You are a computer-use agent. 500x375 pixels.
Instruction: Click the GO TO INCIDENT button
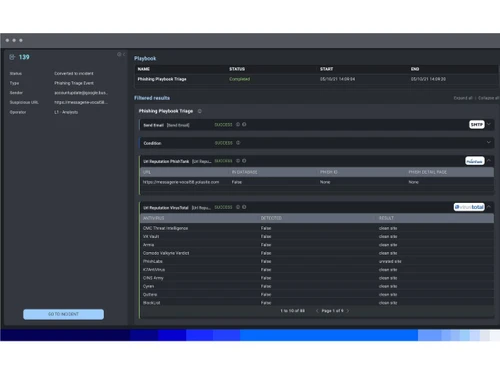(63, 314)
